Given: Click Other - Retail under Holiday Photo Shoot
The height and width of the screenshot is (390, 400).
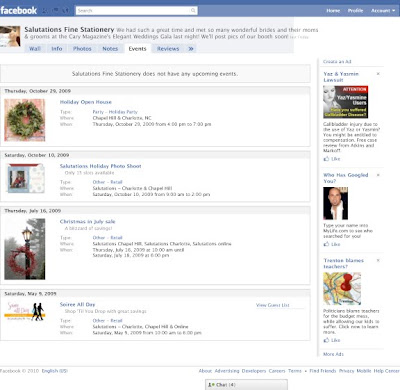Looking at the screenshot, I should [x=107, y=182].
